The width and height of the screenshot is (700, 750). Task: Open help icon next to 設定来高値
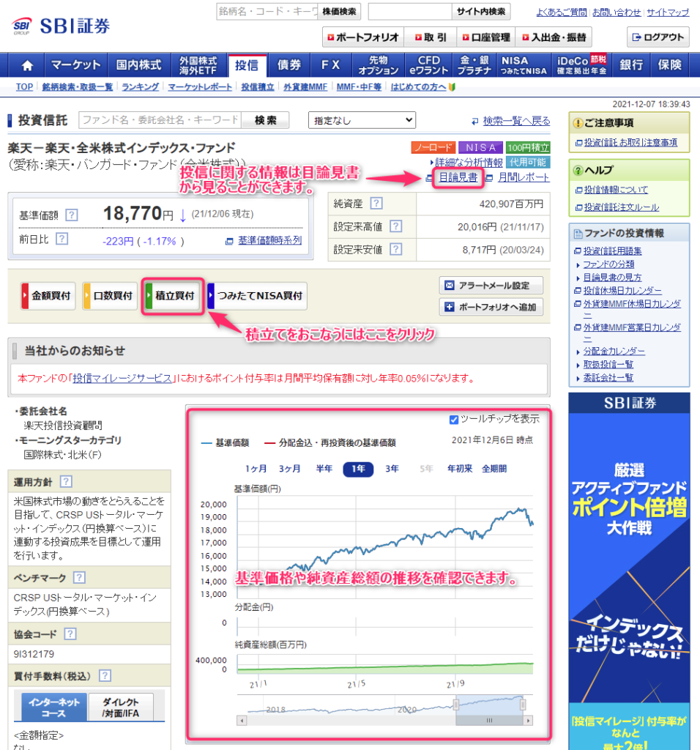pos(395,226)
